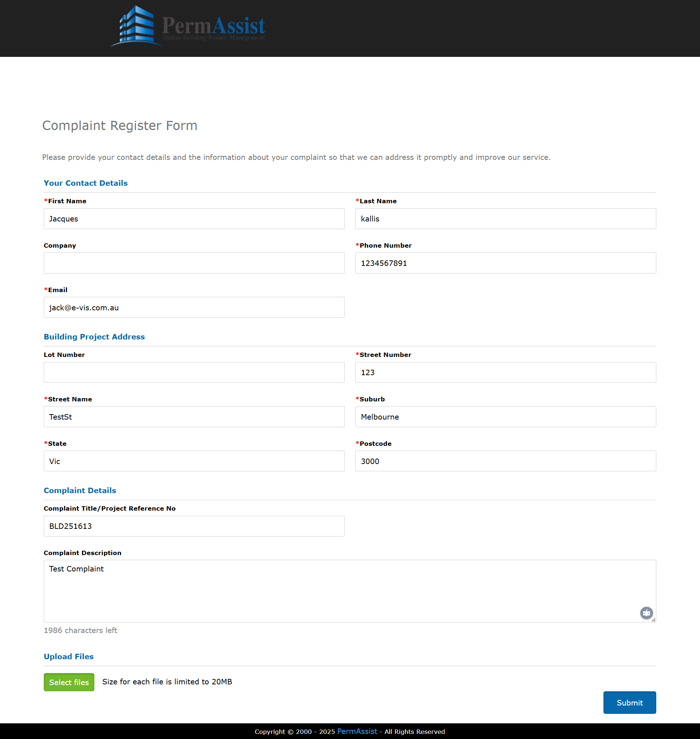The width and height of the screenshot is (700, 739).
Task: Click into the First Name field
Action: point(193,219)
